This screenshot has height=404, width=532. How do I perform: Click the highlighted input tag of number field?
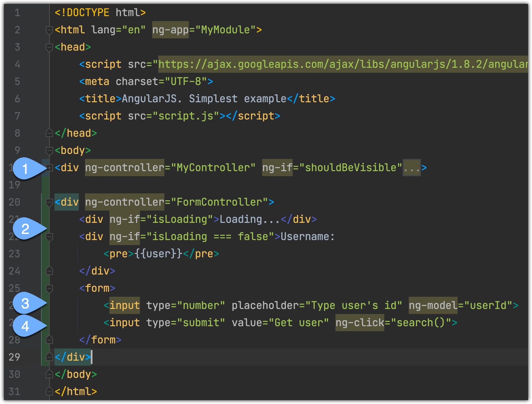click(125, 306)
